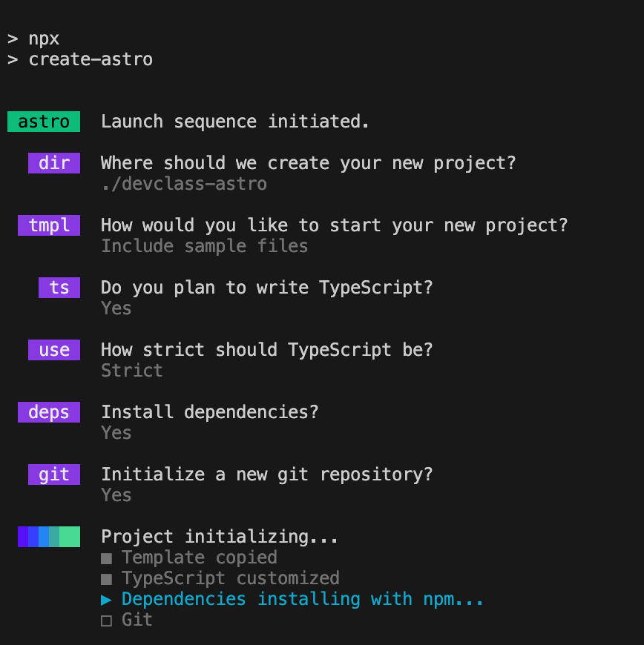The height and width of the screenshot is (645, 644).
Task: Click the purple use badge
Action: 54,350
